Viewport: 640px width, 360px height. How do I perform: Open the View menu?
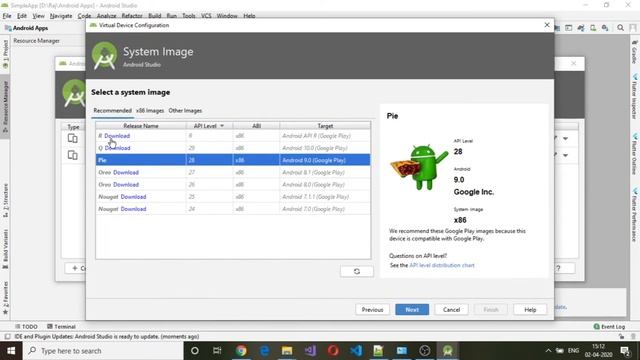click(x=38, y=16)
